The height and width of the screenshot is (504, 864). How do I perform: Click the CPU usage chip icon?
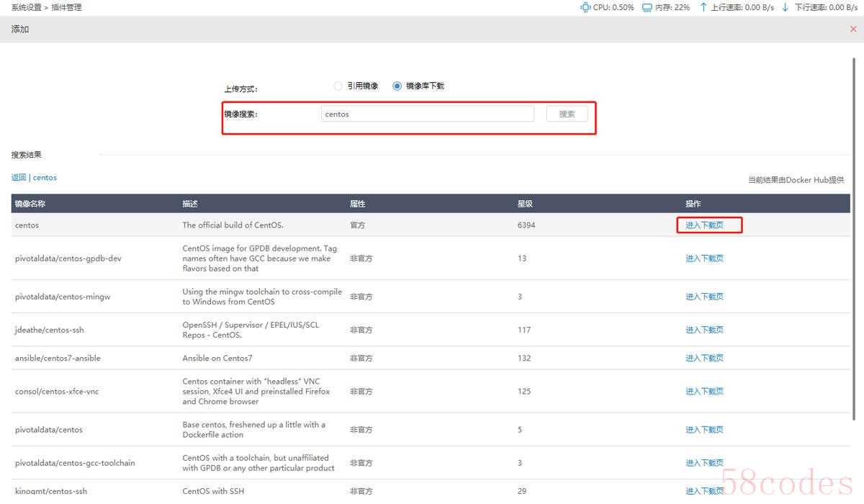pos(585,7)
